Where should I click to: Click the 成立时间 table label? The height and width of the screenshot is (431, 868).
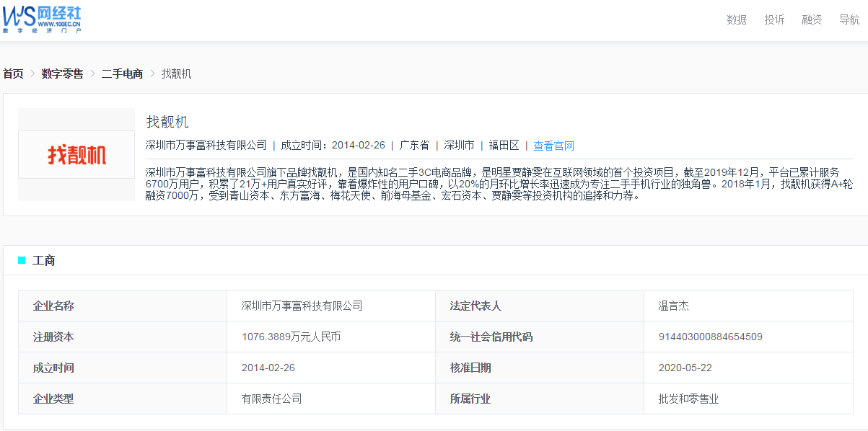click(x=53, y=368)
